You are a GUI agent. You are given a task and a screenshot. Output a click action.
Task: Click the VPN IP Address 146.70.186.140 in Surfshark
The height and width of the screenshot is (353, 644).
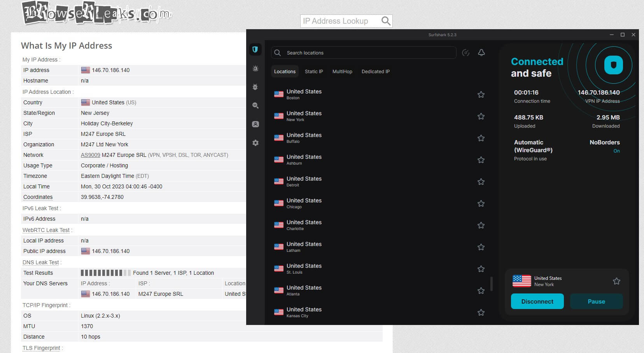point(598,93)
